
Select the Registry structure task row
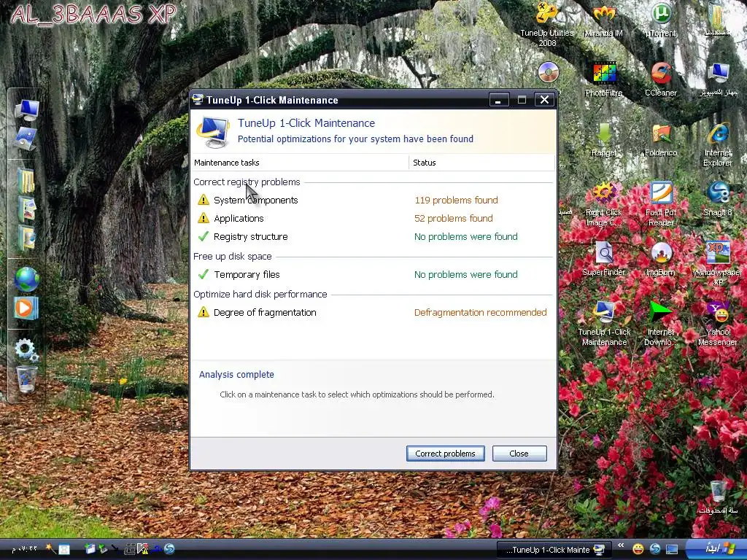373,237
